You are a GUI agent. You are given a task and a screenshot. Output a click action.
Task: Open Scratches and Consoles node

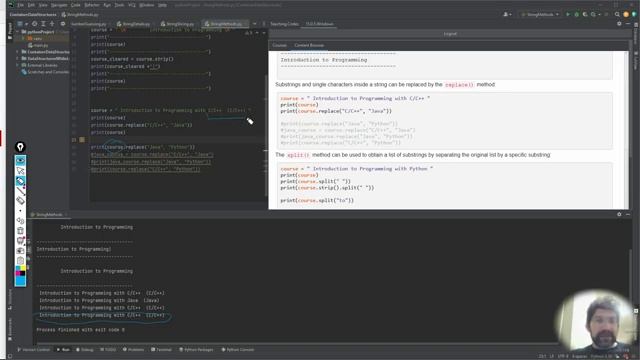pos(45,72)
